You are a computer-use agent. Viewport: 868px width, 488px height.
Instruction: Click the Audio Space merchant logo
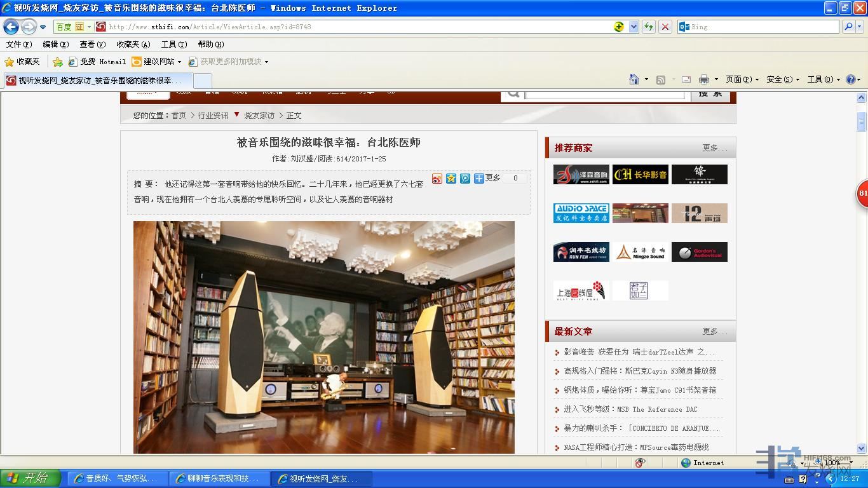point(581,213)
